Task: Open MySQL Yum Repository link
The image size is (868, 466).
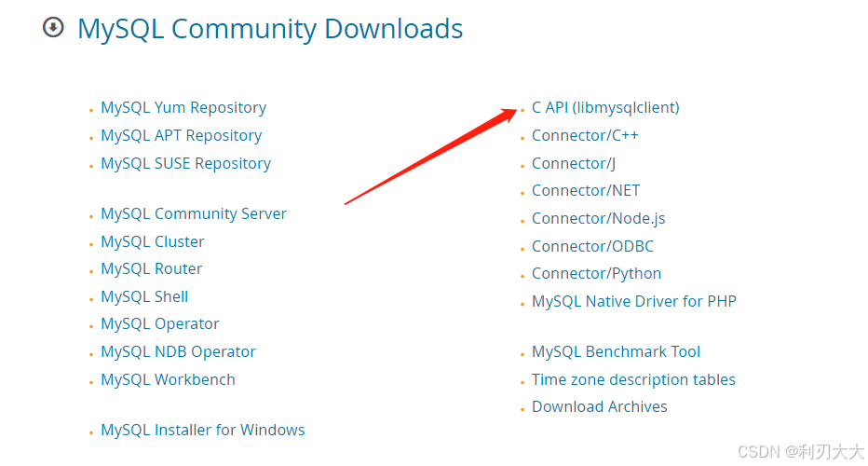Action: click(x=183, y=107)
